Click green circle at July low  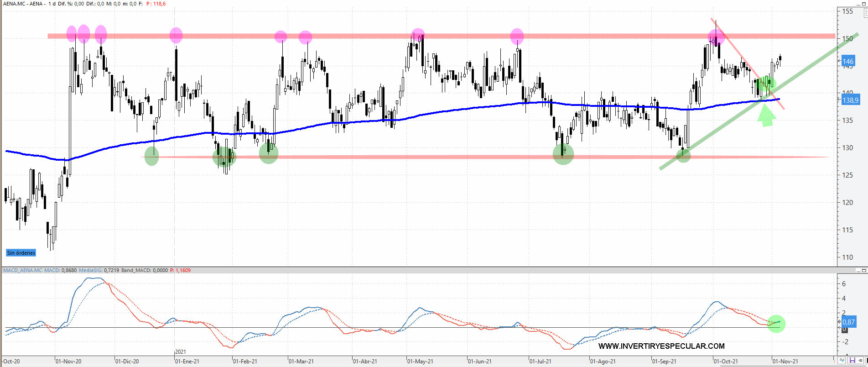[563, 154]
